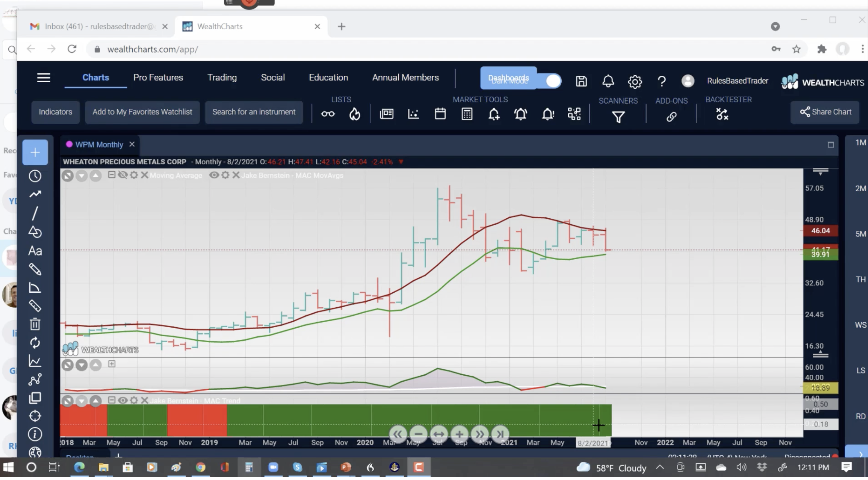Screen dimensions: 868x480
Task: Select the pencil drawing tool
Action: (35, 269)
